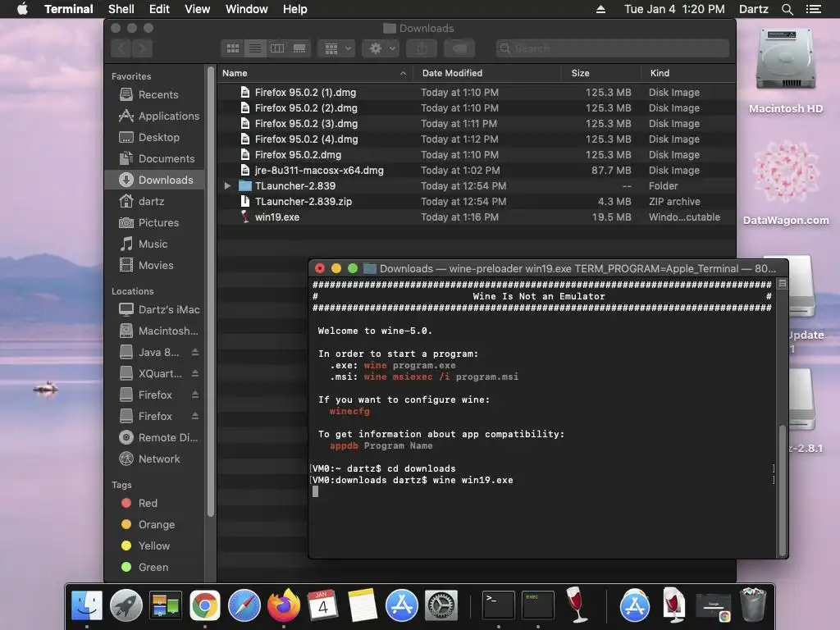Open System Preferences gear in Dock
840x630 pixels.
(441, 605)
